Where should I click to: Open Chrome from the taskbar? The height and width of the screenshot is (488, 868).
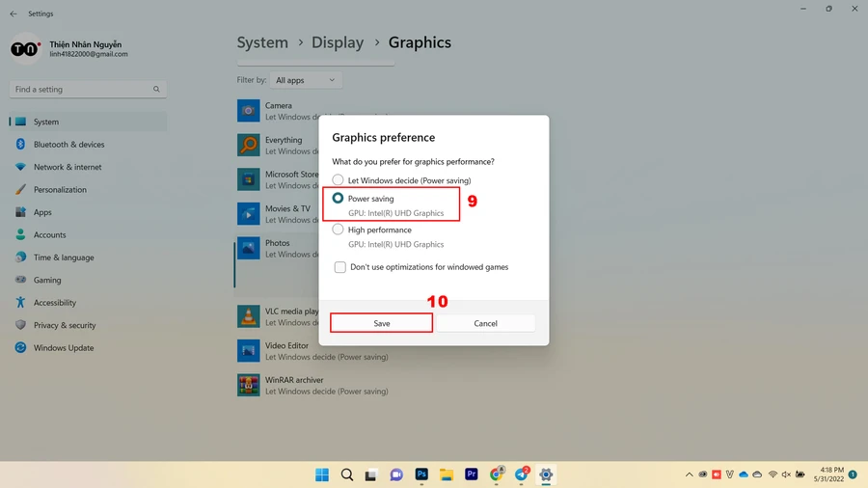pos(497,474)
